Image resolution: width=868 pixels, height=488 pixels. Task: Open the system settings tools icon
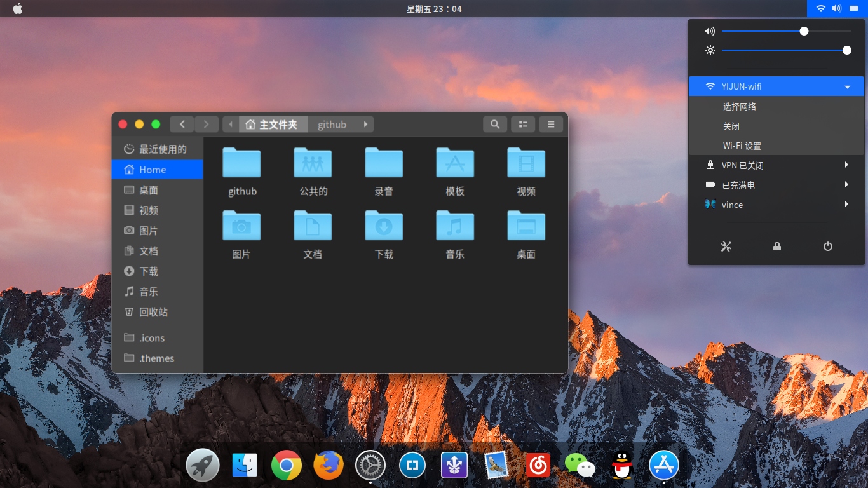click(x=726, y=247)
